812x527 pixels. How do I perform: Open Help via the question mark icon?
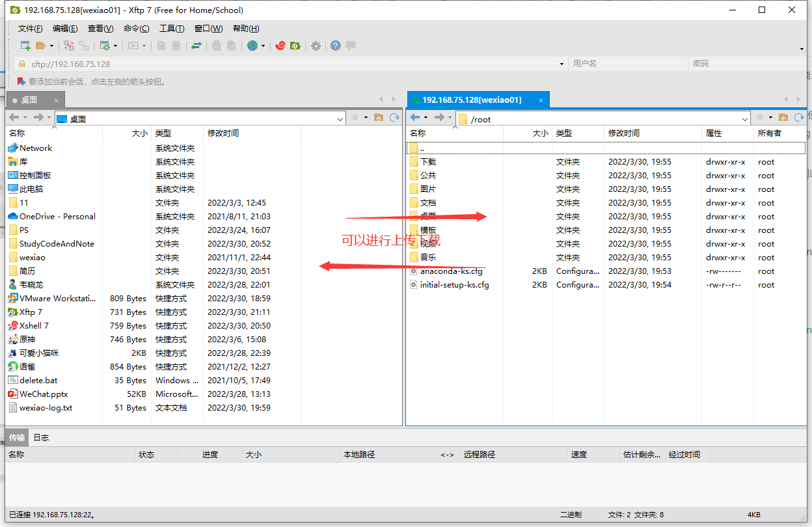336,46
